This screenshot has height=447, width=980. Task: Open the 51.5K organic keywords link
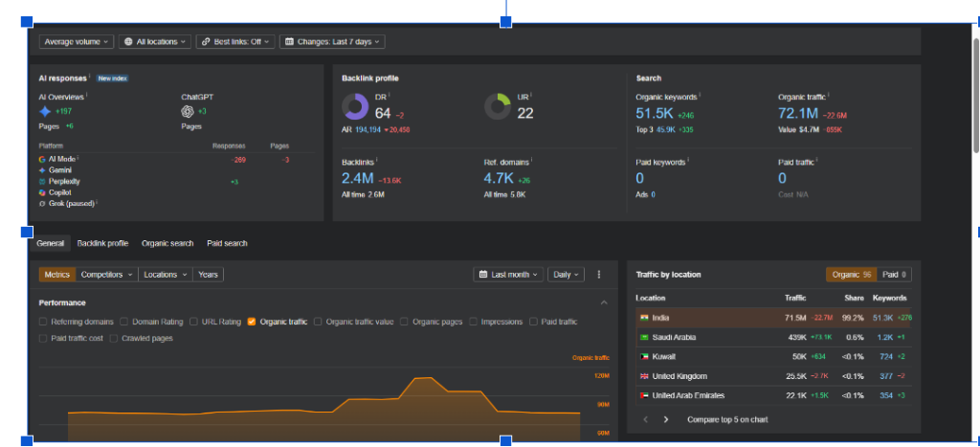[x=654, y=113]
